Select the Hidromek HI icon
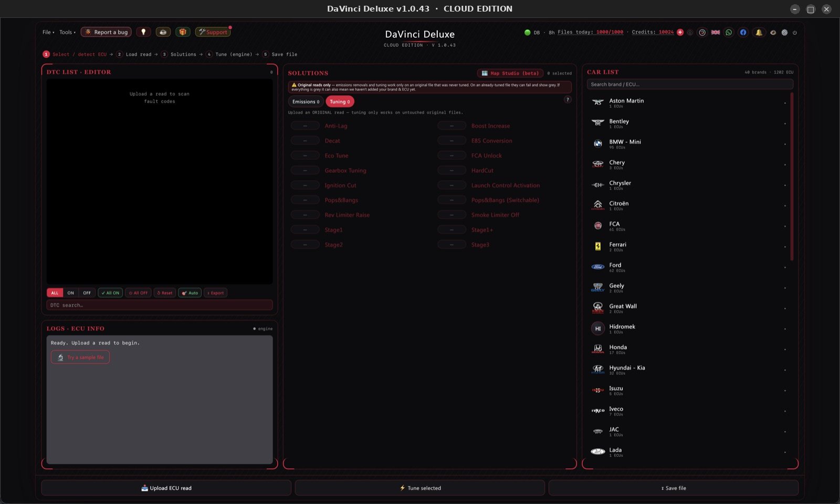Screen dimensions: 840x504 598,329
